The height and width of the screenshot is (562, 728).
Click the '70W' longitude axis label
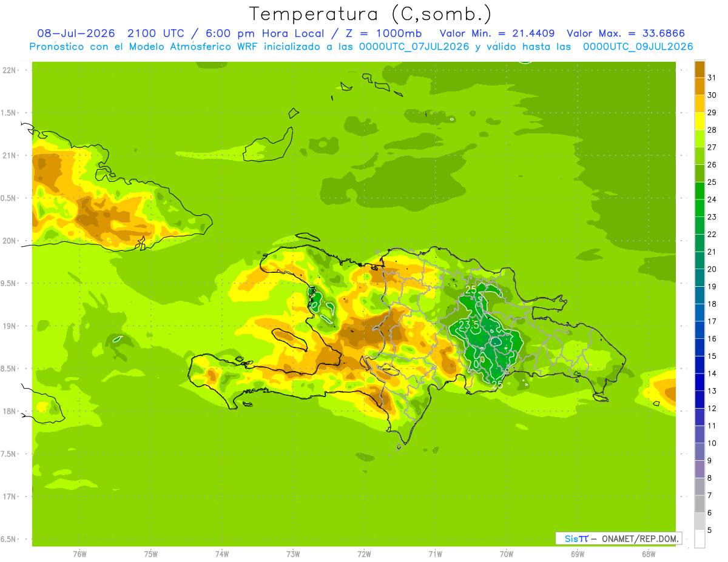pos(507,554)
